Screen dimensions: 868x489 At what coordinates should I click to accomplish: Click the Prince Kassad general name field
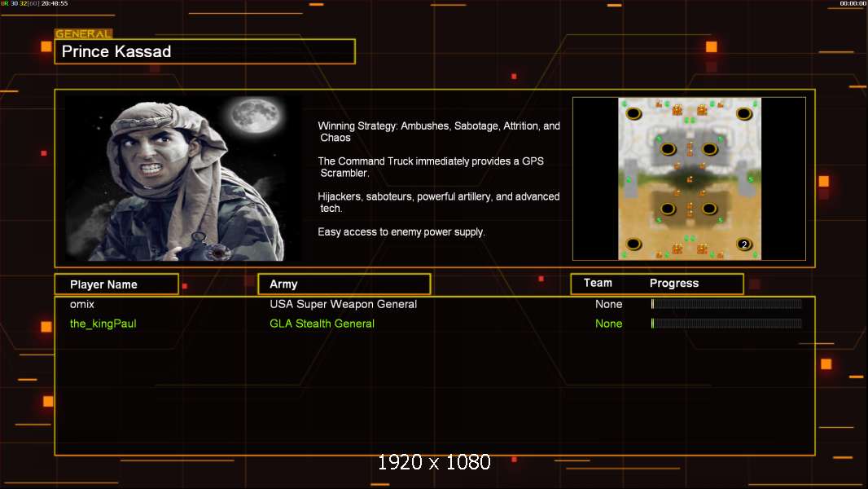coord(205,51)
